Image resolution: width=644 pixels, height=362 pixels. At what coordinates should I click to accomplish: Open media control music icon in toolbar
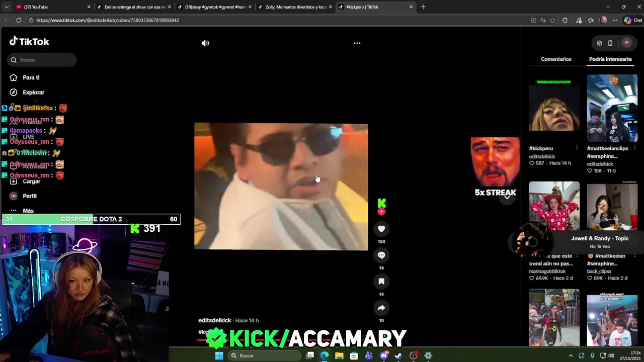click(x=579, y=20)
